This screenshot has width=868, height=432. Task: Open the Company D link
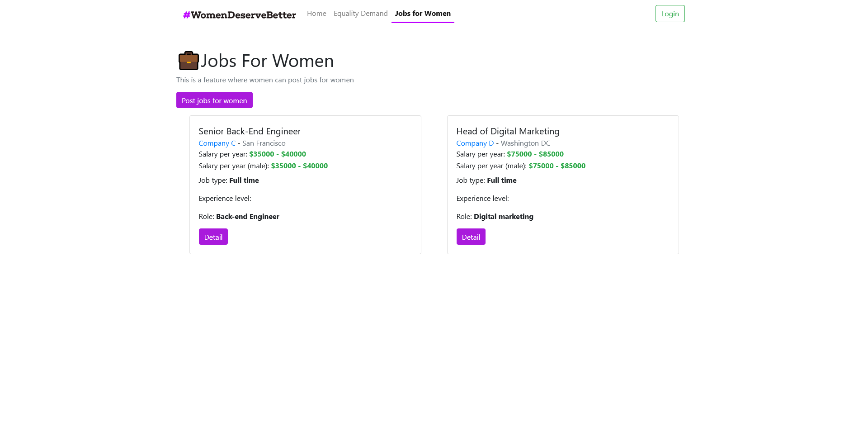click(x=475, y=143)
